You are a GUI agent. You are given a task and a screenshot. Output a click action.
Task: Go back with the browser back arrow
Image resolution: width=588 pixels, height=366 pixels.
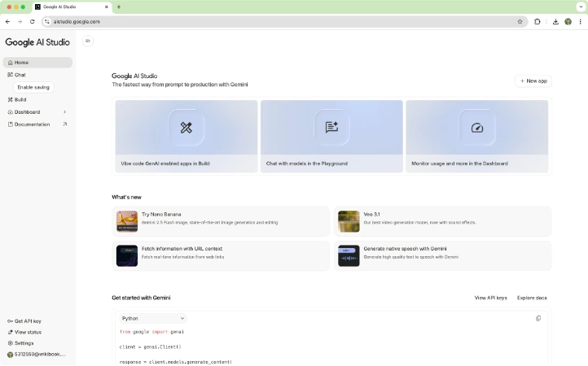(x=7, y=22)
